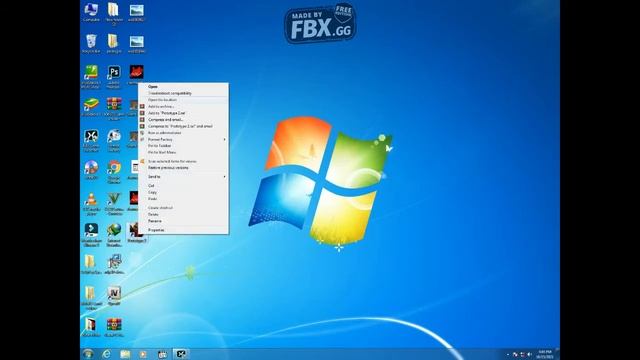Choose Cut in the context menu
The image size is (640, 360).
point(183,186)
